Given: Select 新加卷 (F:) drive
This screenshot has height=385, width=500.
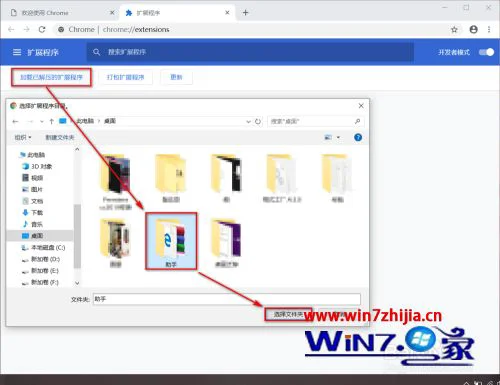Looking at the screenshot, I should (40, 282).
